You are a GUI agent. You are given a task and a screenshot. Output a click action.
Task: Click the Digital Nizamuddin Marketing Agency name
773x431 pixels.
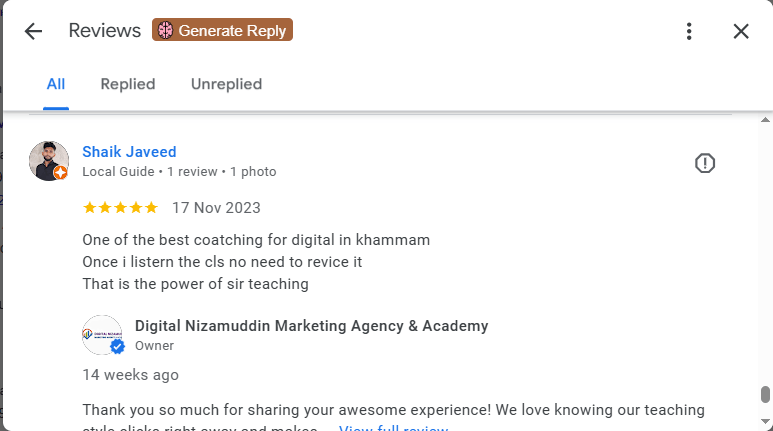(311, 326)
